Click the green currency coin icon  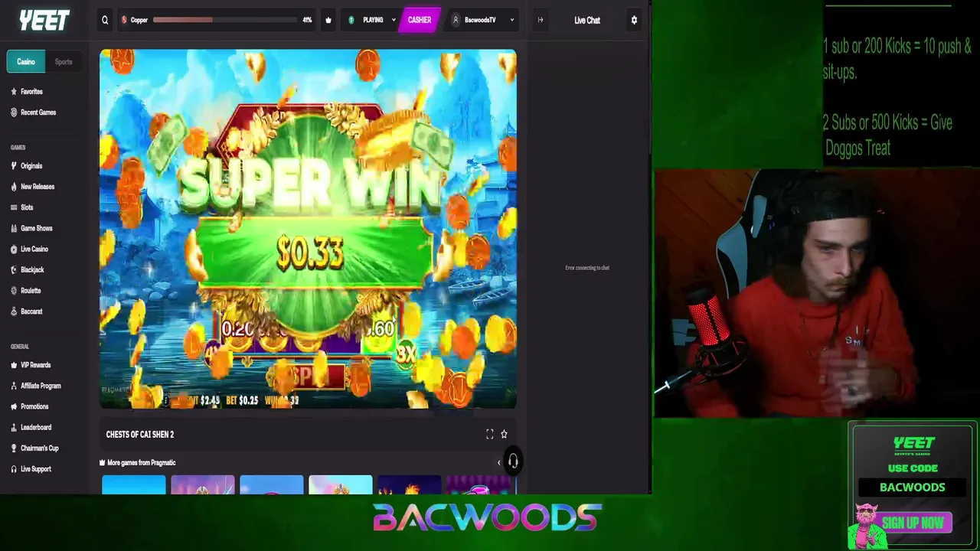[351, 20]
